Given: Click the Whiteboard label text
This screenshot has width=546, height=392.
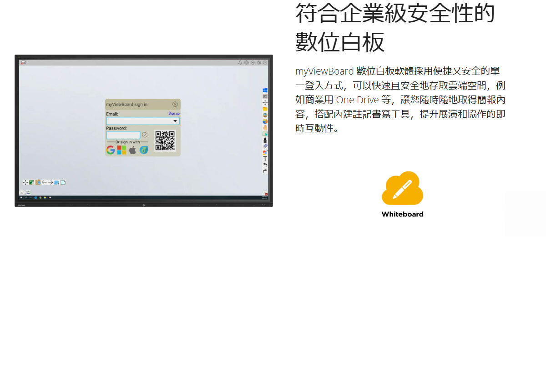Looking at the screenshot, I should pyautogui.click(x=402, y=214).
